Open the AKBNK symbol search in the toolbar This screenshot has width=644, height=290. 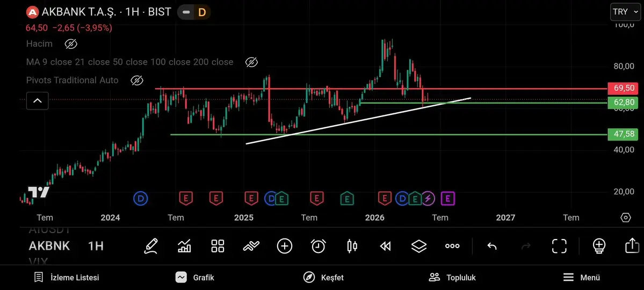(49, 246)
